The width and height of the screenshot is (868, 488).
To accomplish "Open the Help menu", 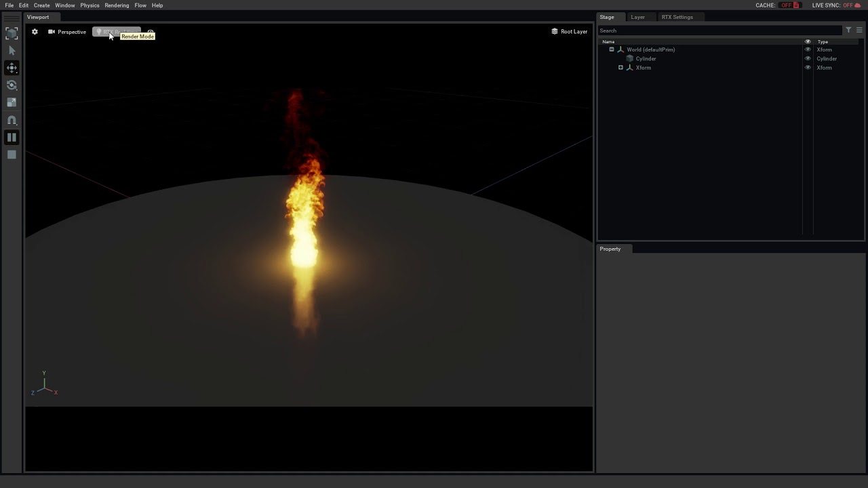I will pos(157,5).
